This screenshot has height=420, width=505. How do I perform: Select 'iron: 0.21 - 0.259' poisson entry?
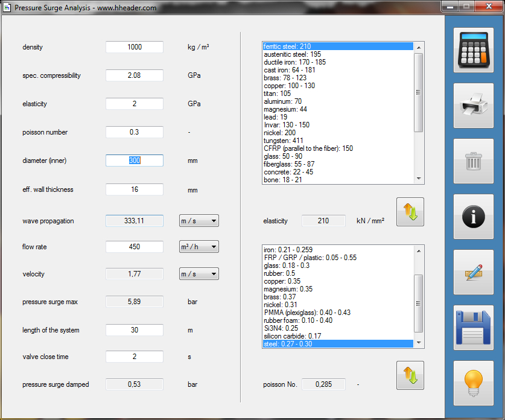(338, 250)
